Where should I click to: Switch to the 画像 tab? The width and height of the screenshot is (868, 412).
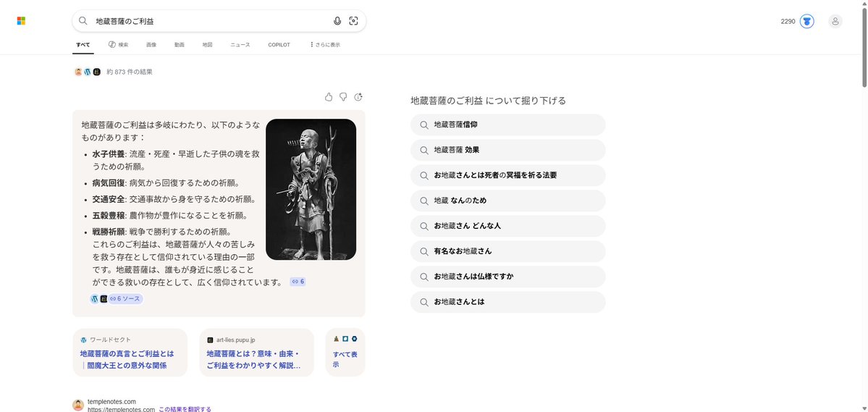coord(151,45)
